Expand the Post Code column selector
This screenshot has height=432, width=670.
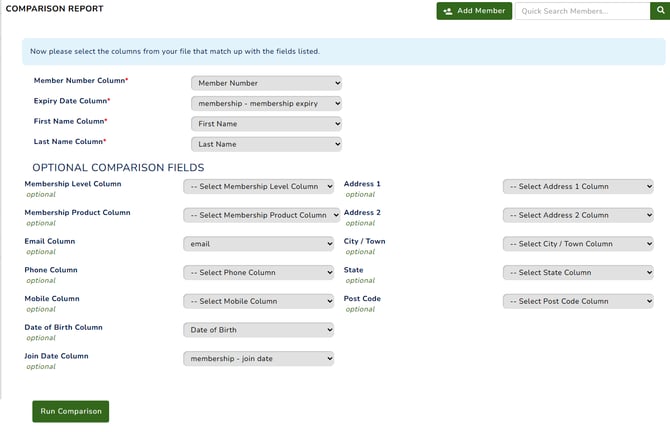[x=578, y=301]
